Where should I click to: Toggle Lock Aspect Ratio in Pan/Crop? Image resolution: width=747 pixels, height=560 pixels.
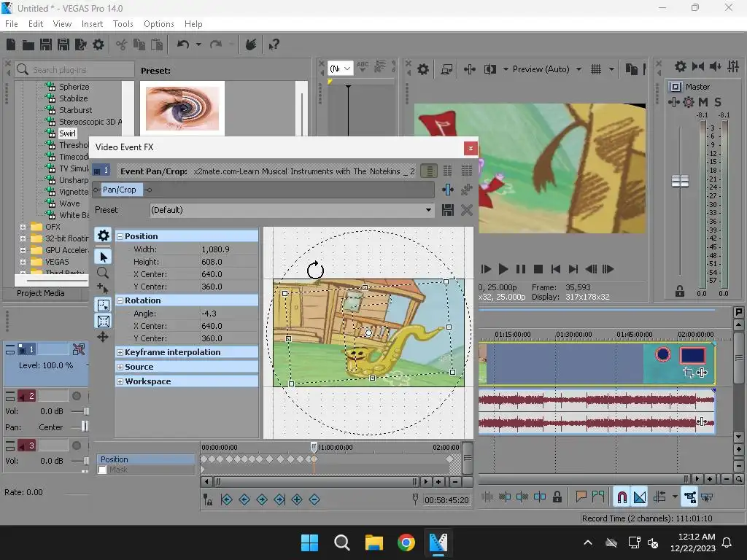pos(104,306)
